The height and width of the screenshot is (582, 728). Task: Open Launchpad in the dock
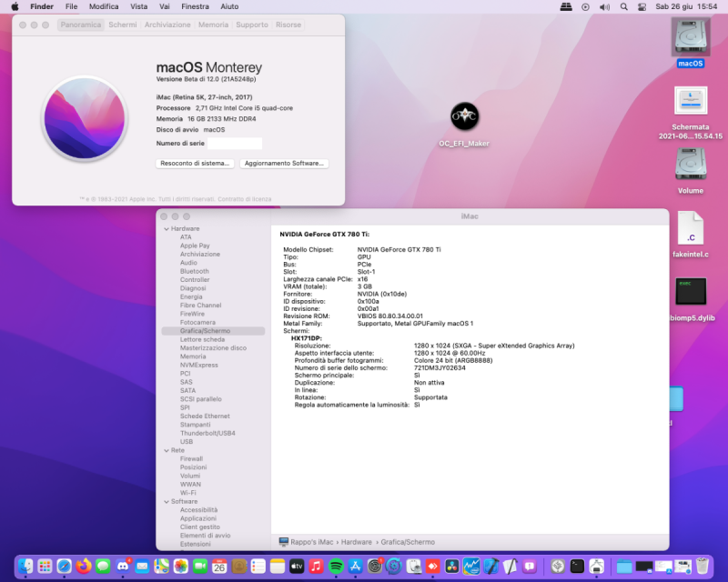point(45,567)
